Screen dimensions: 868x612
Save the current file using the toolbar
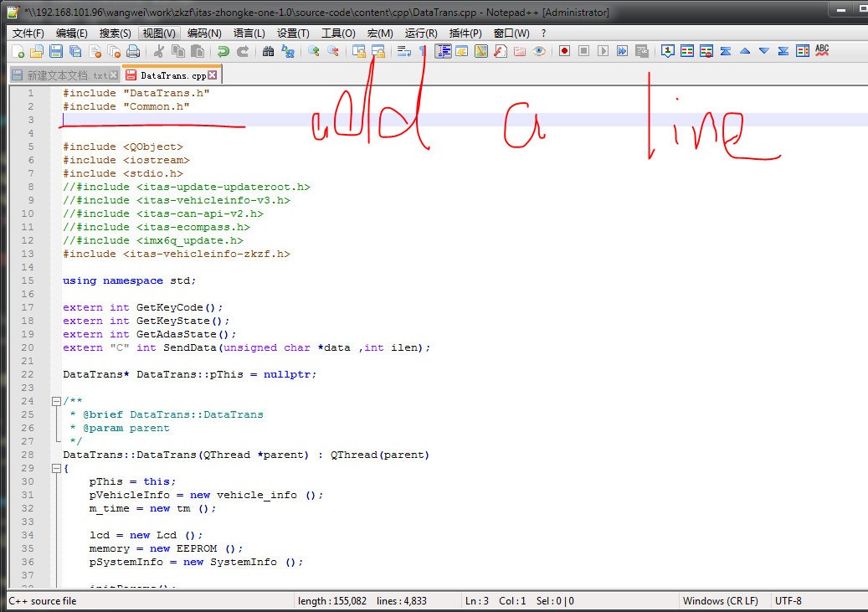pyautogui.click(x=56, y=52)
